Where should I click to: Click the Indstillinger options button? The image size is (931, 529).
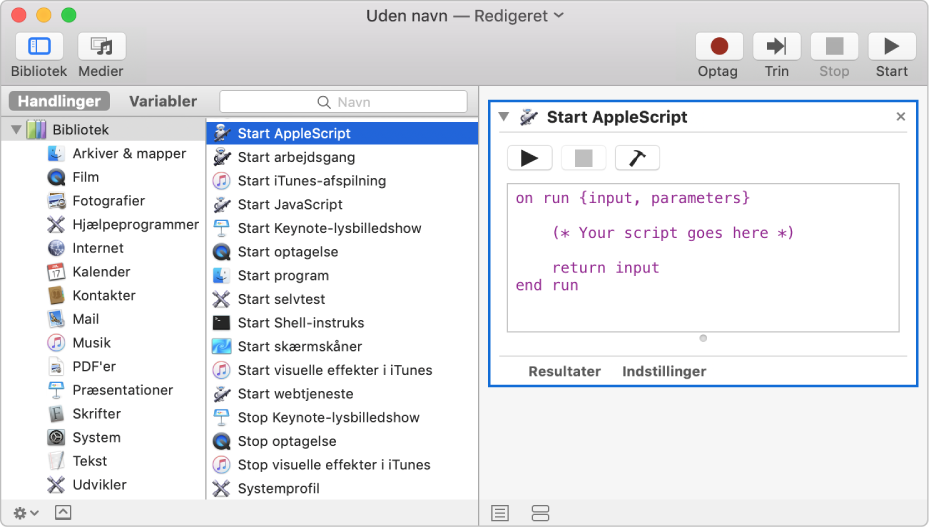pos(664,371)
